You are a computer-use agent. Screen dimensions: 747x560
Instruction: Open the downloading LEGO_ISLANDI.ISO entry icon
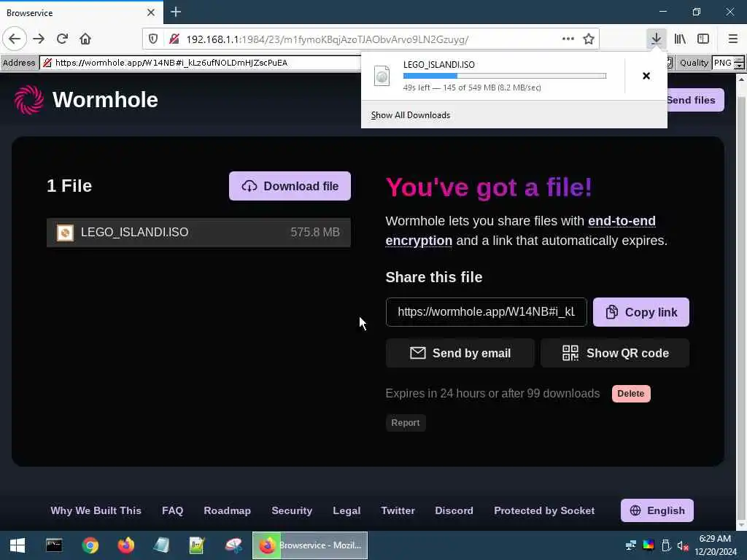382,76
